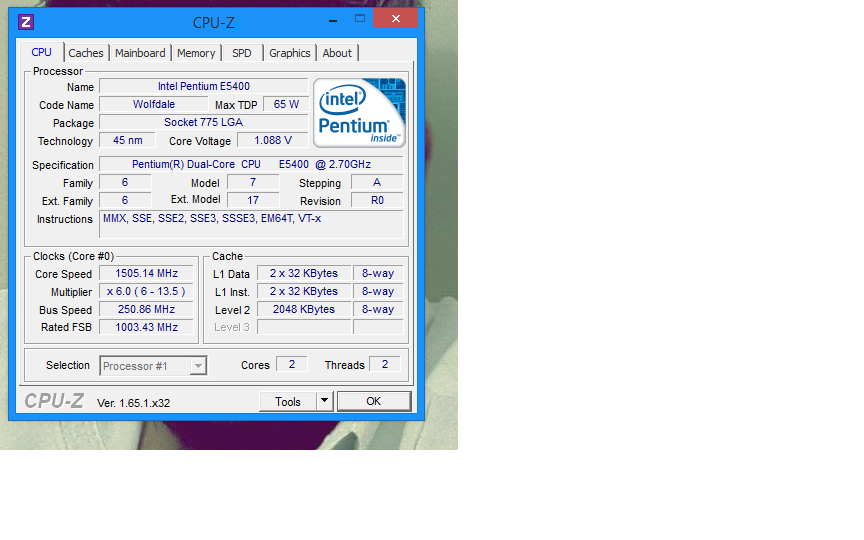
Task: Click the CPU-Z purple Z title icon
Action: pyautogui.click(x=26, y=22)
